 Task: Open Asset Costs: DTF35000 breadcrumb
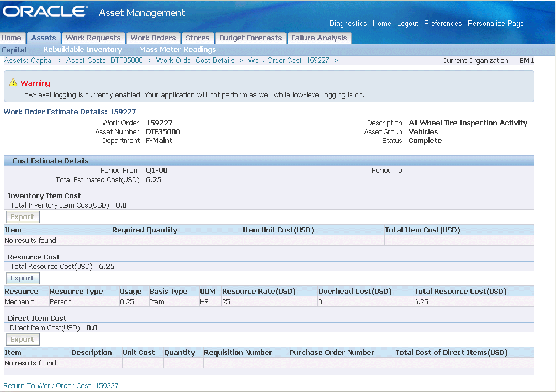pos(104,61)
